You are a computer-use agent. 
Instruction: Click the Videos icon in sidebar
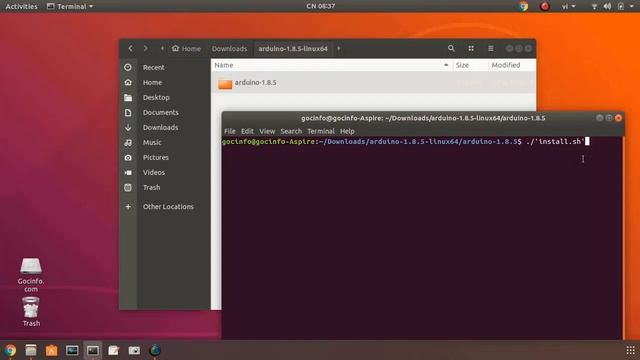(x=128, y=173)
